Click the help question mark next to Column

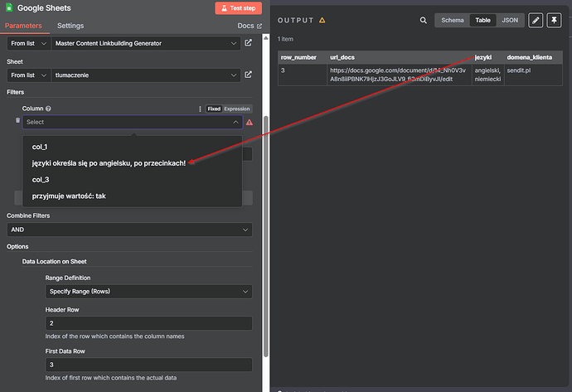tap(49, 109)
